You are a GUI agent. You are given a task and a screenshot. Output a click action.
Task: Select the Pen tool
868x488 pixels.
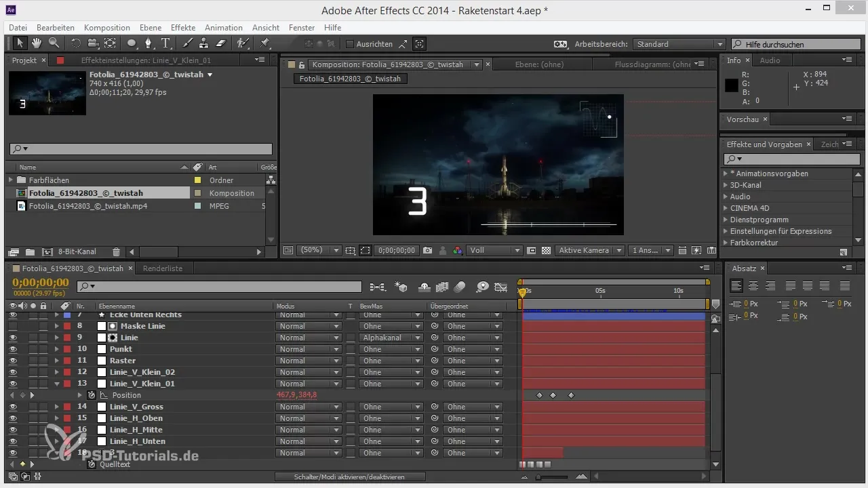[150, 43]
